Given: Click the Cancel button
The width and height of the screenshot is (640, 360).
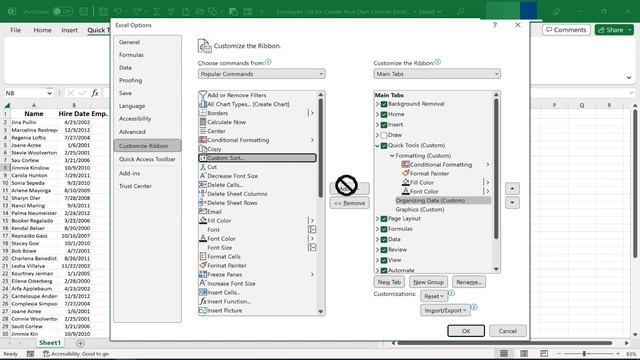Looking at the screenshot, I should pos(507,331).
